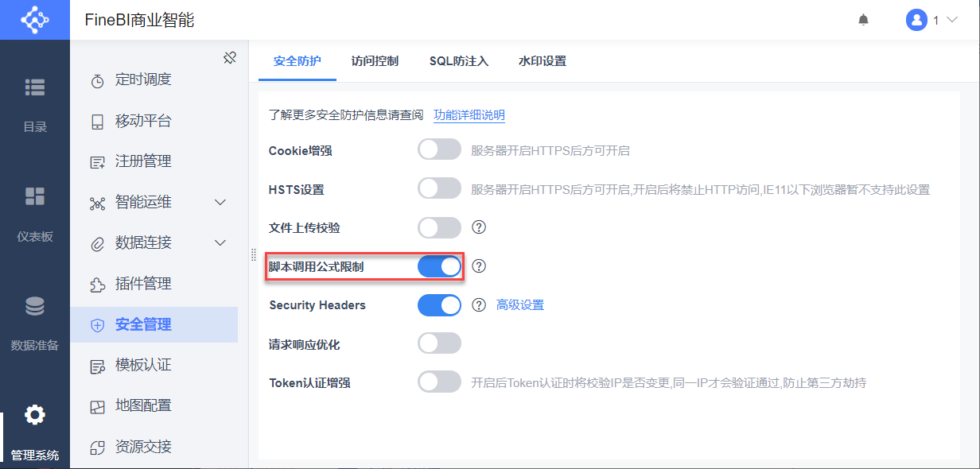Click help icon beside Security Headers
Viewport: 980px width, 469px height.
pos(479,304)
